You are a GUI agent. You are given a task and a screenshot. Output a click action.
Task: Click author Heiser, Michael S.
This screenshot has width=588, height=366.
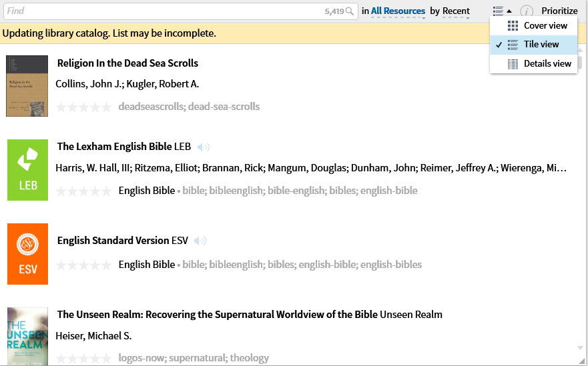pos(93,336)
